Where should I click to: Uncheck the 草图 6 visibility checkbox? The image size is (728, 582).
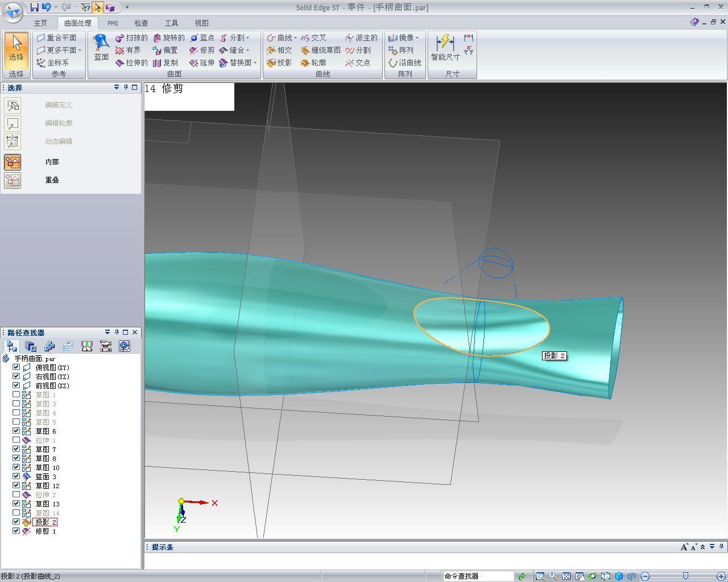(16, 431)
